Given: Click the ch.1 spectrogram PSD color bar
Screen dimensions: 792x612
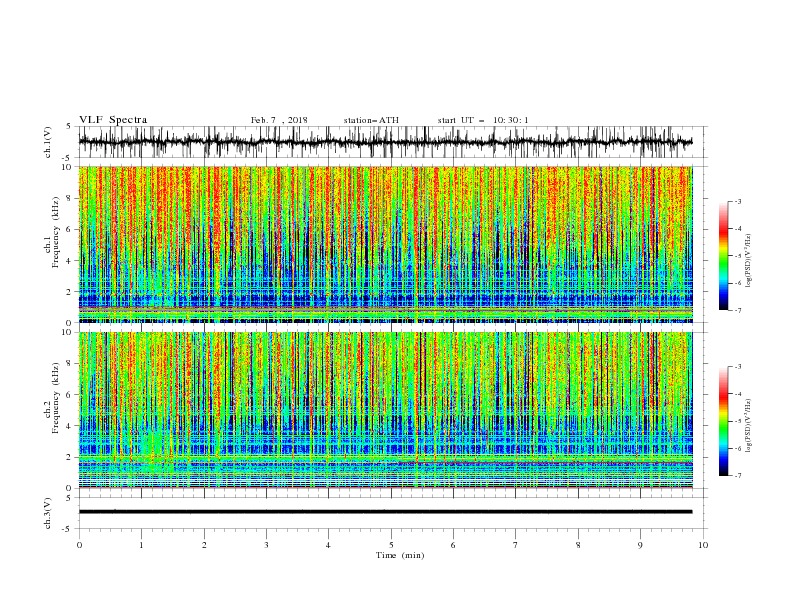Looking at the screenshot, I should click(x=724, y=256).
